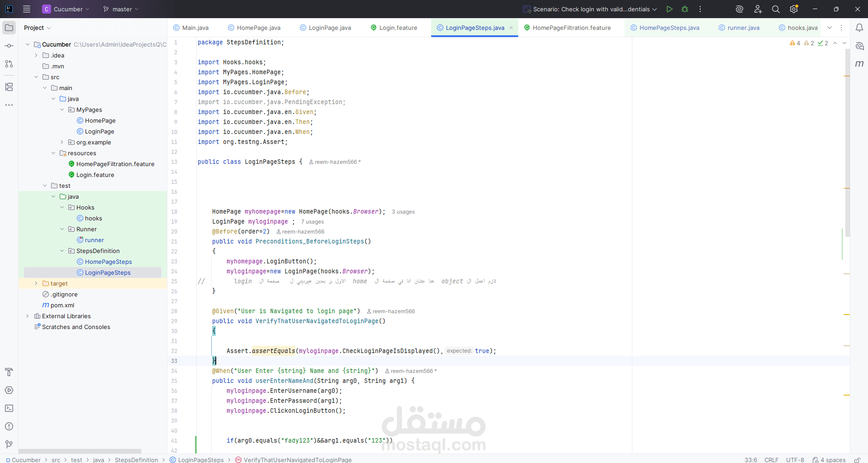Show more tool windows ellipsis
Image resolution: width=868 pixels, height=463 pixels.
coord(9,105)
